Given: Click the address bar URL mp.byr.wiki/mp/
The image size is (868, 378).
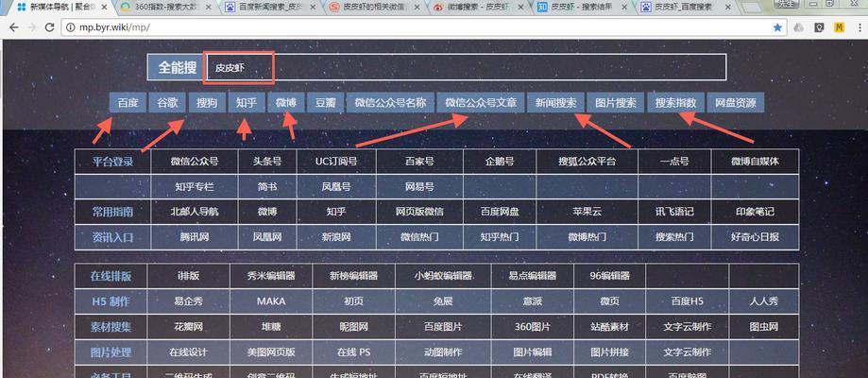Looking at the screenshot, I should click(x=114, y=27).
